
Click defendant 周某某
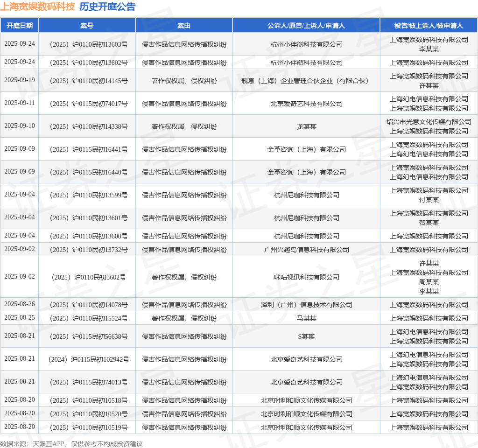point(429,282)
